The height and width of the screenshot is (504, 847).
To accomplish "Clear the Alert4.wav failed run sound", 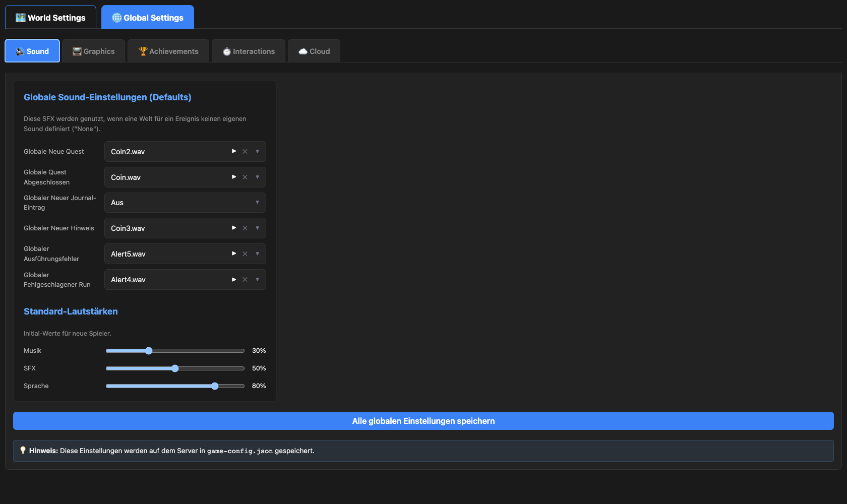I will click(245, 280).
